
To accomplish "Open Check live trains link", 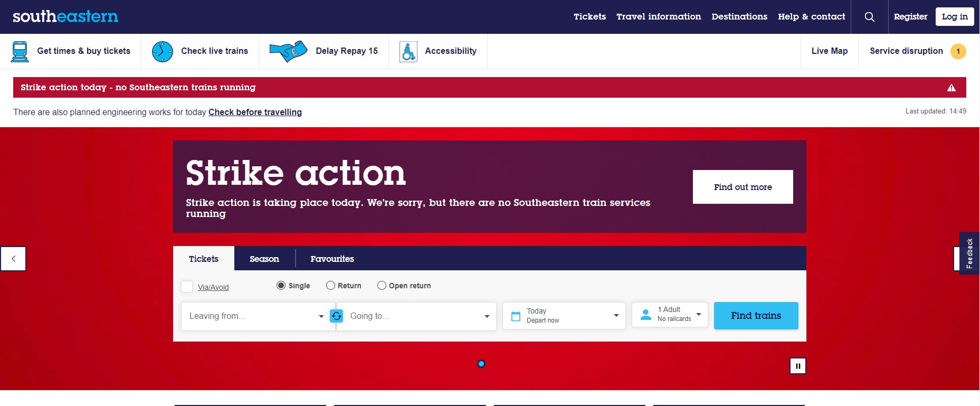I will coord(214,51).
